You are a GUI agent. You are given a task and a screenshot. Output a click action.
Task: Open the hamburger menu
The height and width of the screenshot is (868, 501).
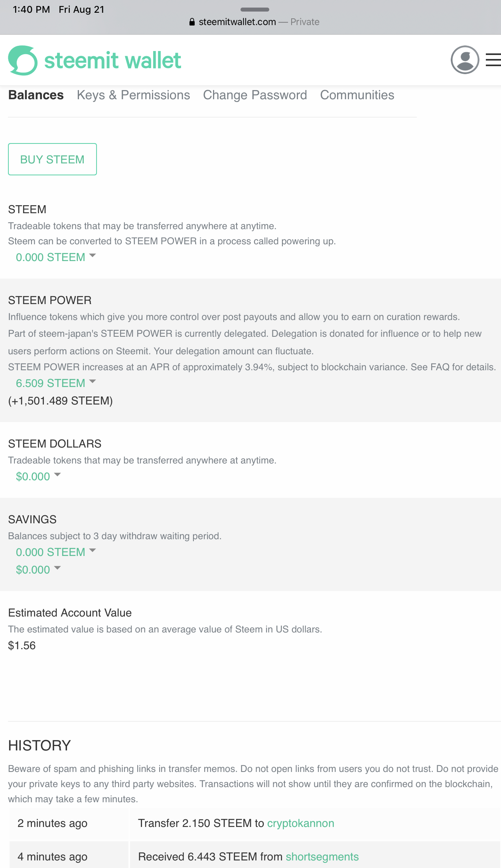click(x=493, y=60)
